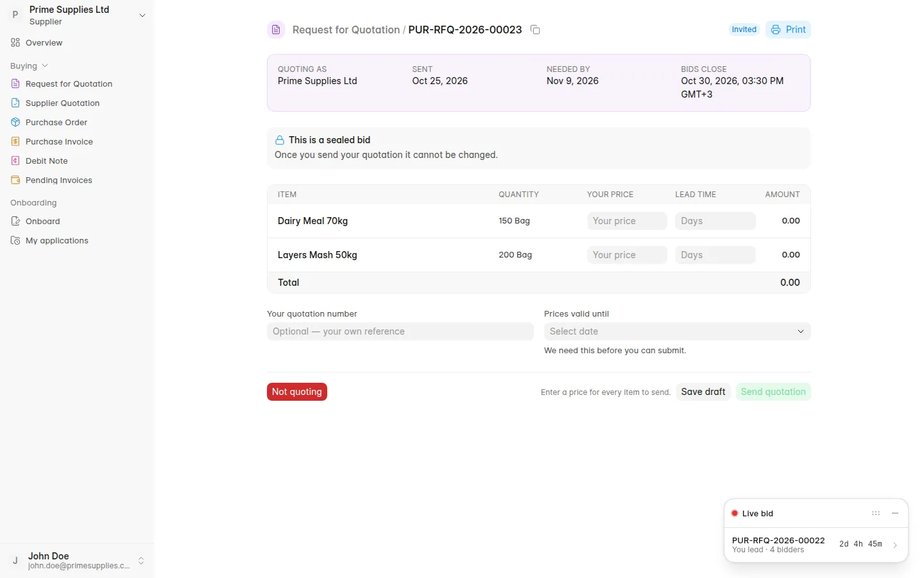Image resolution: width=924 pixels, height=578 pixels.
Task: Open live bid PUR-RFQ-2026-00022 details
Action: 816,545
